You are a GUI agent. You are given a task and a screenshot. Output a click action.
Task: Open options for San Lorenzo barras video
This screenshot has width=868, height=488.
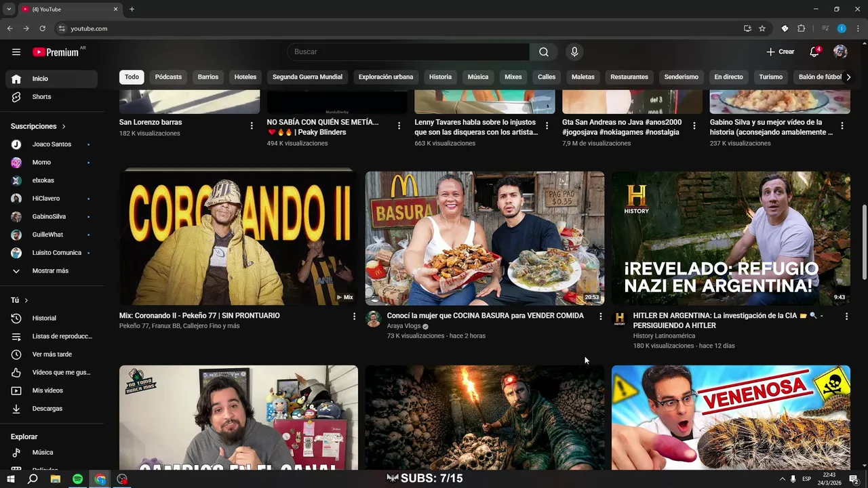coord(252,125)
